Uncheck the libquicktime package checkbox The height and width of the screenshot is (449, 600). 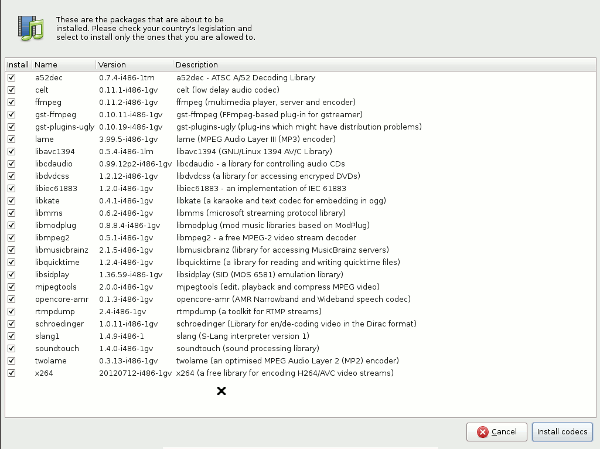(x=11, y=262)
